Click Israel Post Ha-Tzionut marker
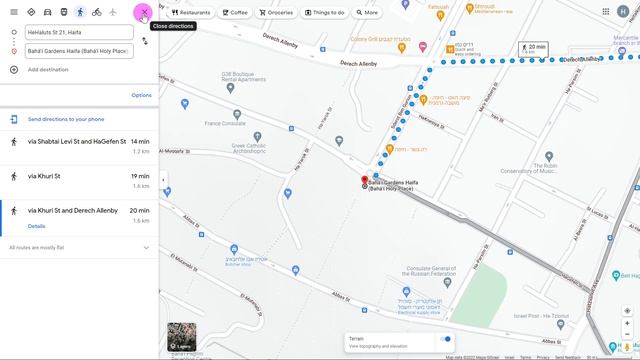This screenshot has width=640, height=360. (561, 324)
